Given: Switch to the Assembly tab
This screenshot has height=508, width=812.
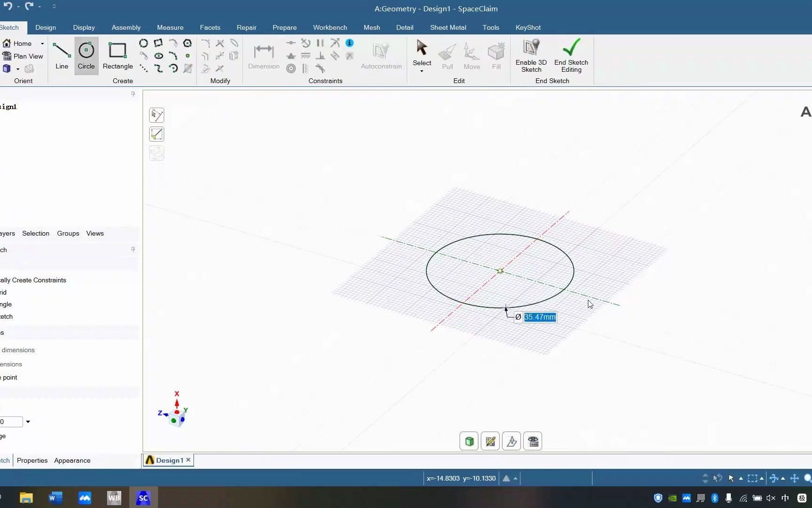Looking at the screenshot, I should tap(126, 27).
